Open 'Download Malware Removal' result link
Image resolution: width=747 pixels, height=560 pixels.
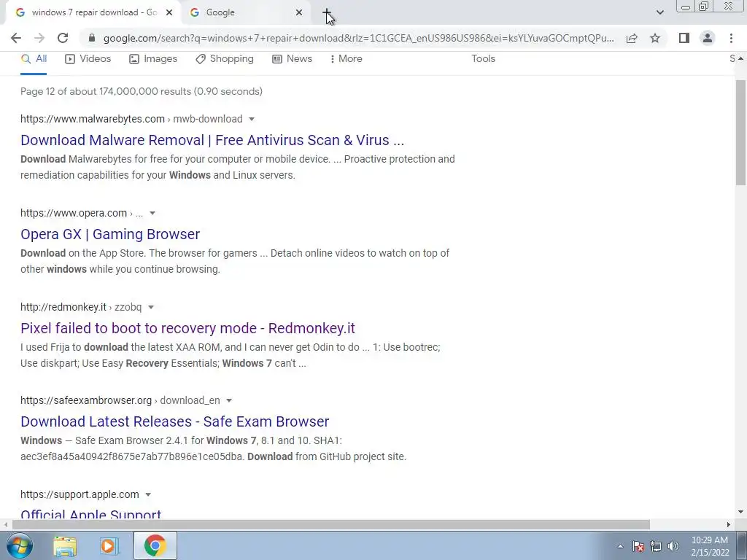pyautogui.click(x=212, y=140)
